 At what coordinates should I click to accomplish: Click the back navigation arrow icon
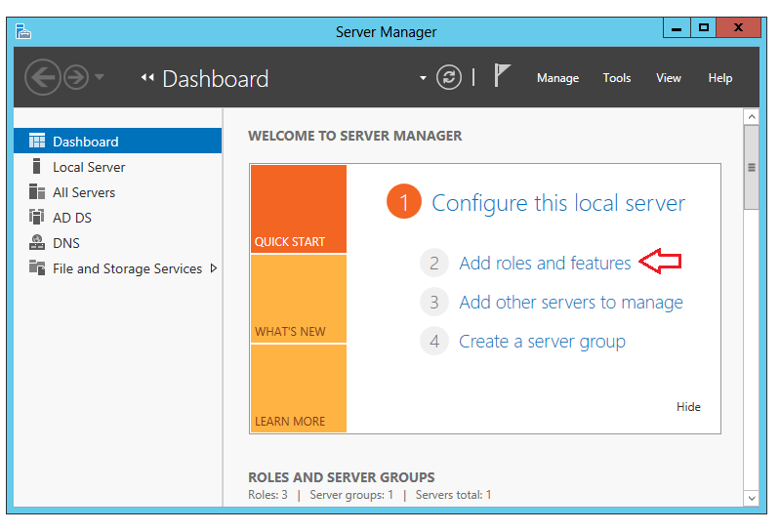[43, 77]
